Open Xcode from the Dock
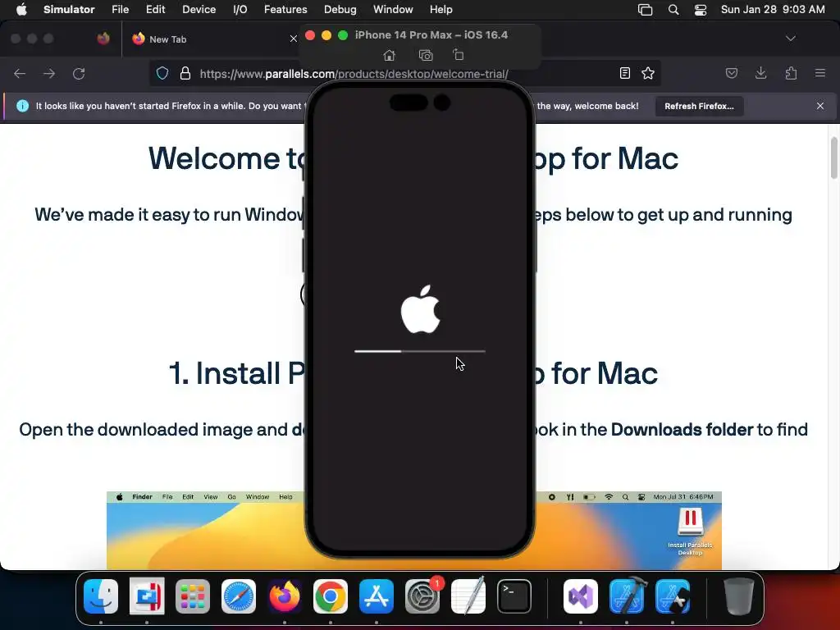Image resolution: width=840 pixels, height=630 pixels. coord(627,596)
